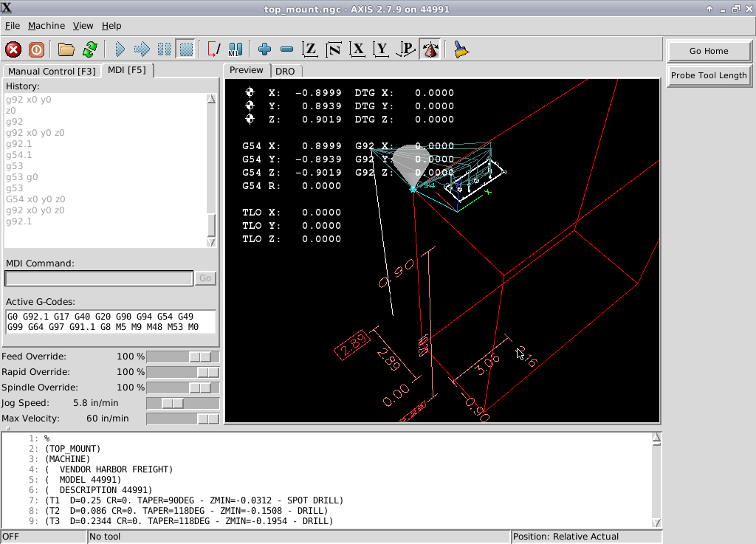This screenshot has height=544, width=756.
Task: Select history entry 'g53 g0'
Action: [21, 177]
